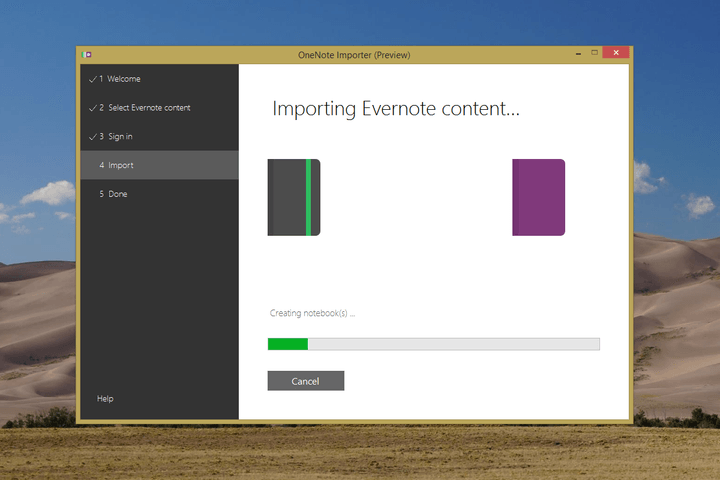The width and height of the screenshot is (720, 480).
Task: Click the import progress bar
Action: (433, 344)
